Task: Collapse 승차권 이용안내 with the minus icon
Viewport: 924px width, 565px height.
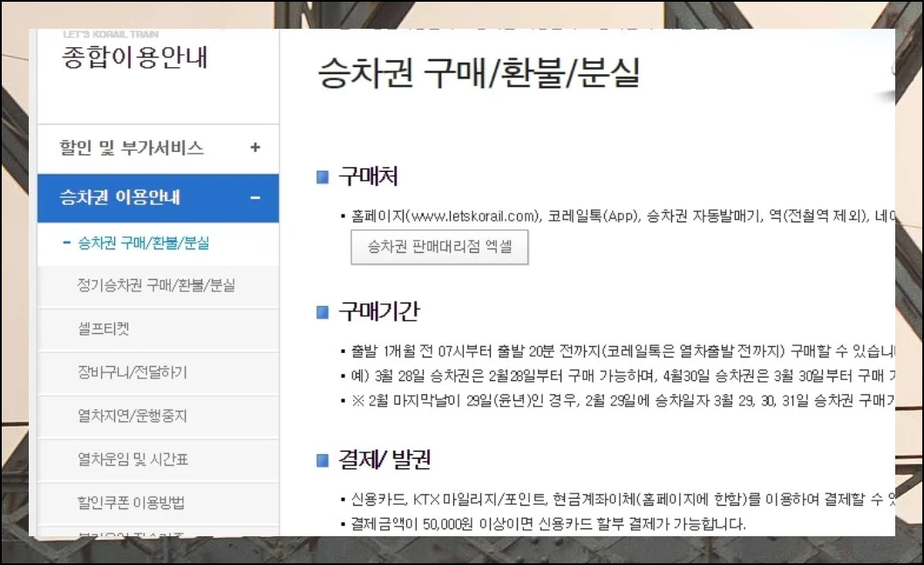Action: tap(255, 198)
